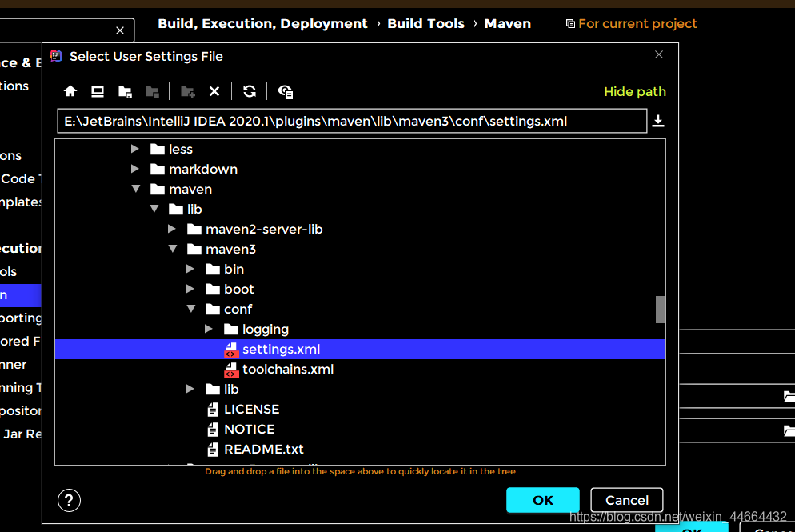The width and height of the screenshot is (795, 532).
Task: Expand the lib folder under maven3
Action: [190, 389]
